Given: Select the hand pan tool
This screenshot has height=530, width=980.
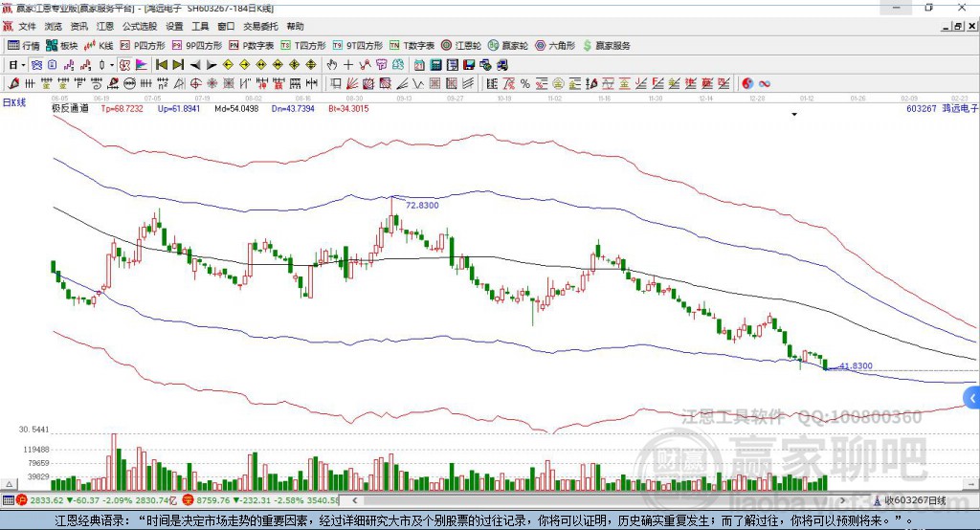Looking at the screenshot, I should 332,65.
